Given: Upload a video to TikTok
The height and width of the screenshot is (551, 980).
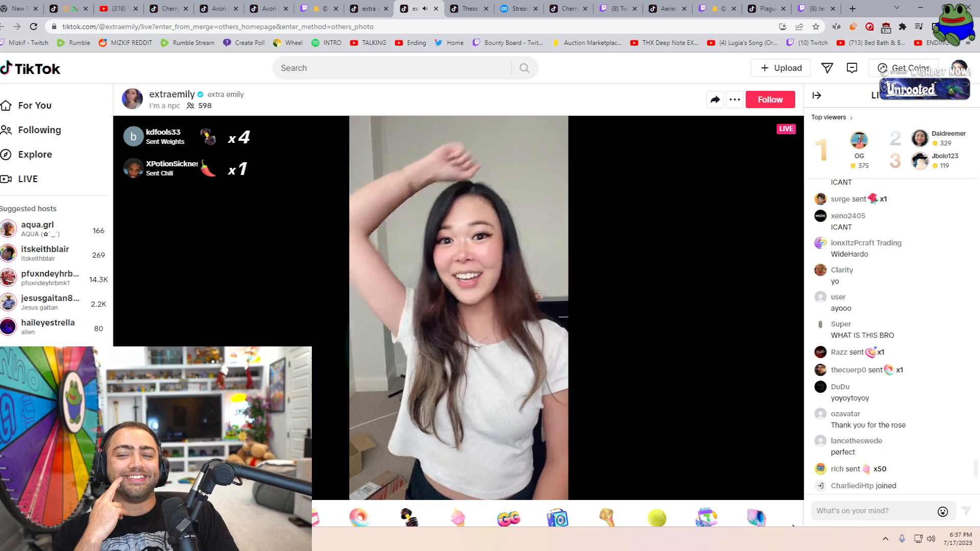Looking at the screenshot, I should 780,68.
